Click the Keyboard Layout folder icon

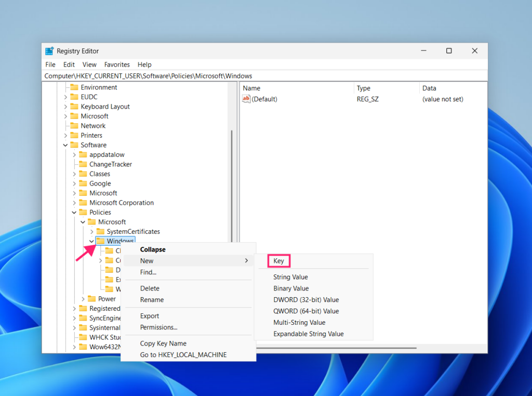pos(74,107)
